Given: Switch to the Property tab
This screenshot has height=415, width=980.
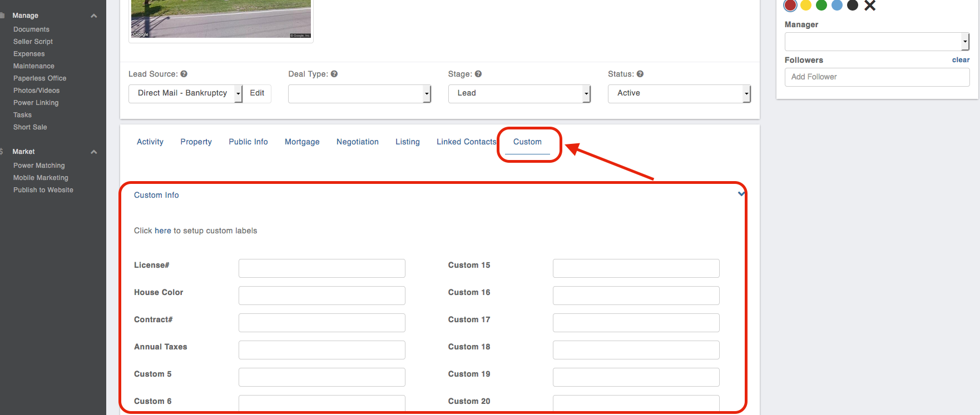Looking at the screenshot, I should [x=196, y=142].
